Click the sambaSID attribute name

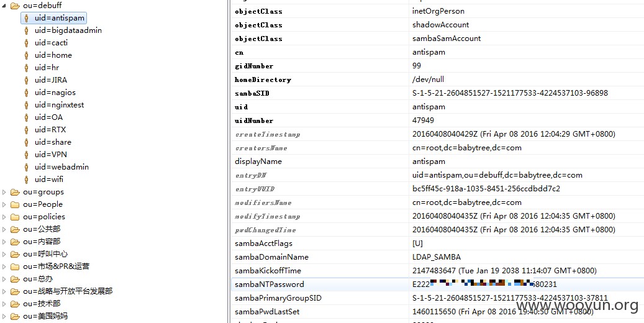tap(252, 93)
